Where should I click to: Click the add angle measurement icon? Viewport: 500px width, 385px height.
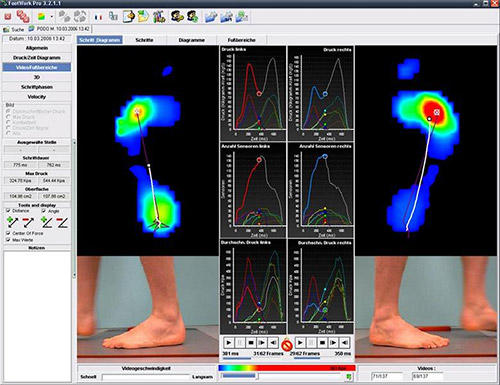(46, 222)
